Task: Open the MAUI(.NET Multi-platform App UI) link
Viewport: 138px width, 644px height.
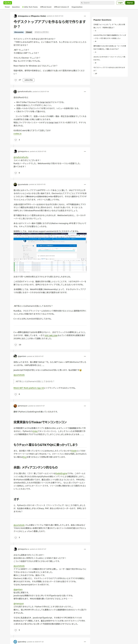Action: tap(29, 388)
